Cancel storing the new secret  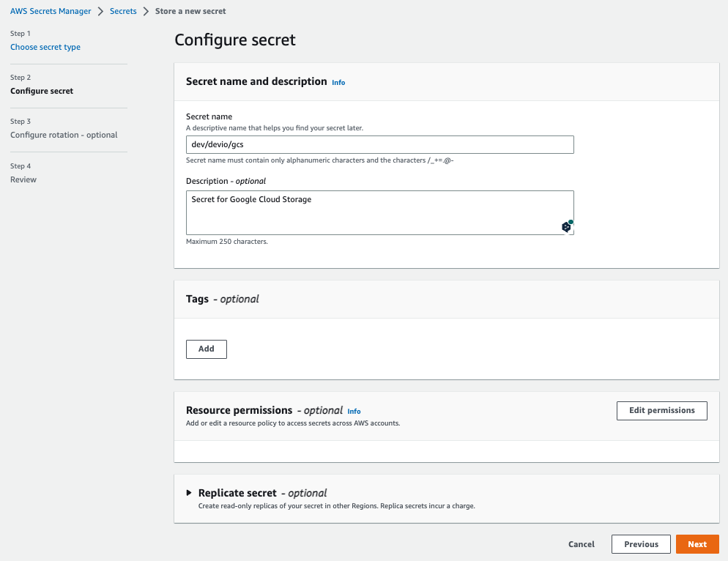point(582,544)
